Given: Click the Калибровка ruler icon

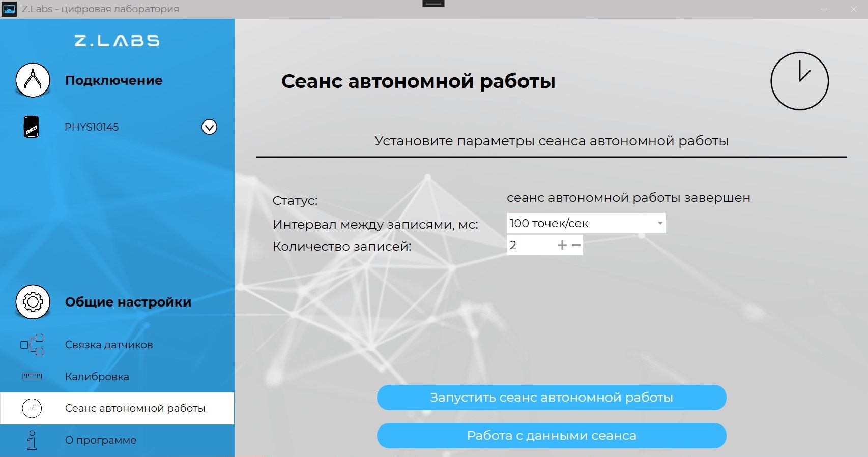Looking at the screenshot, I should point(32,377).
